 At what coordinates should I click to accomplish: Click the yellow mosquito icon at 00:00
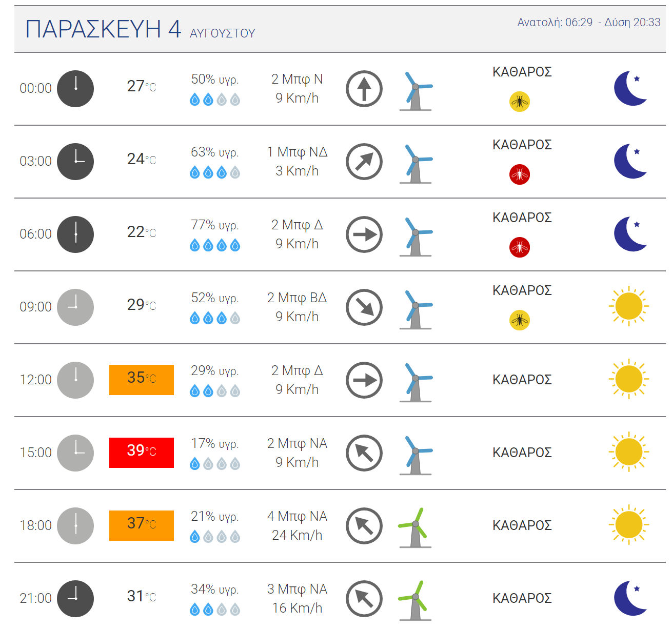click(520, 102)
